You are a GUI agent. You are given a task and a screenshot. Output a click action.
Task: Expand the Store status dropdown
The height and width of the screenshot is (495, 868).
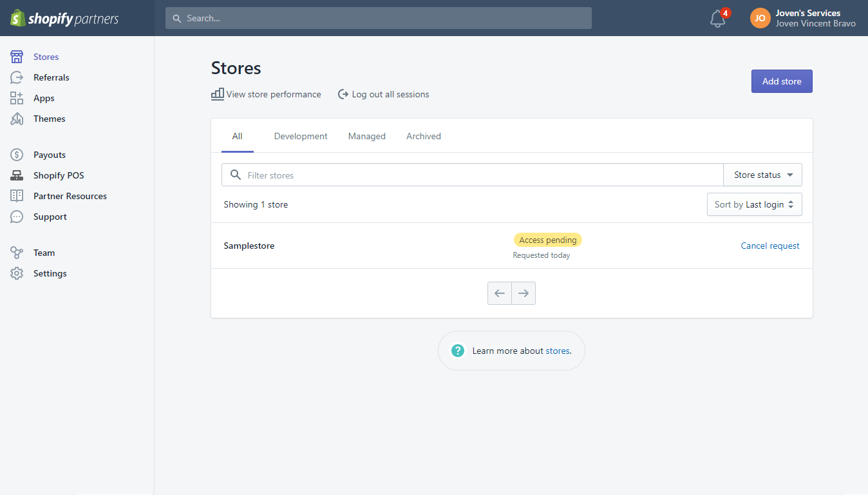762,175
